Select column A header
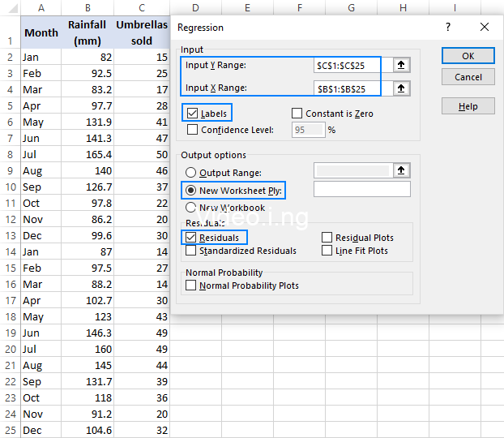Screen dimensions: 504x438 click(41, 8)
